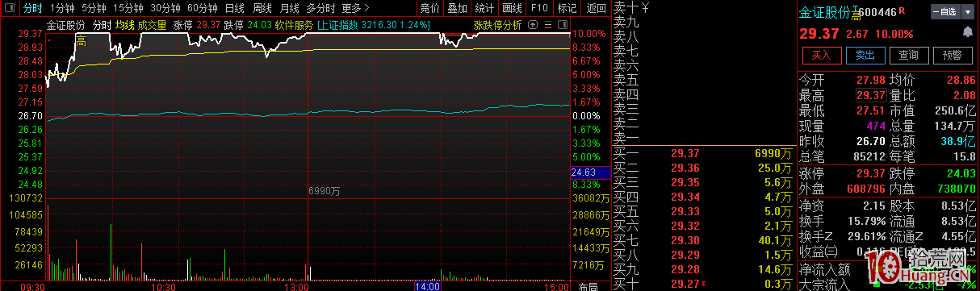Click the 分时 label in chart header
This screenshot has height=291, width=980.
coord(102,25)
